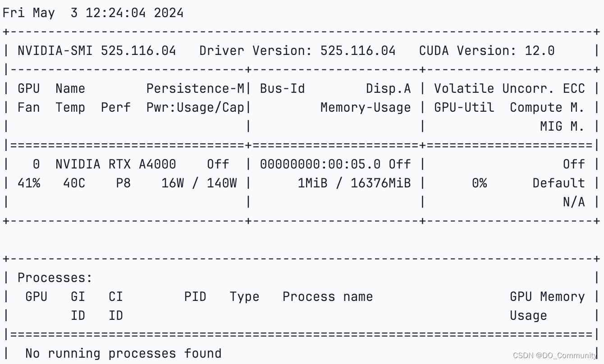Click the 0% GPU-Util value
This screenshot has width=604, height=364.
pyautogui.click(x=479, y=183)
